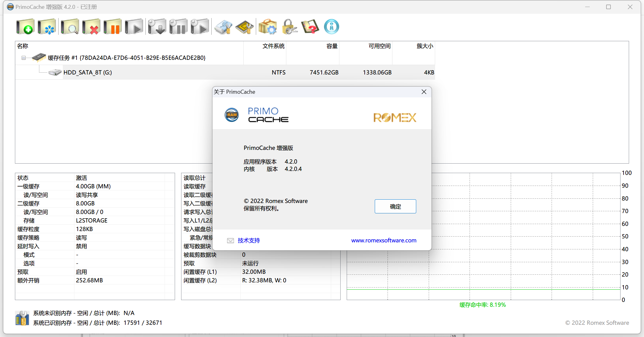Screen dimensions: 644x337
Task: Click the memory status icon at bottom left
Action: click(22, 318)
